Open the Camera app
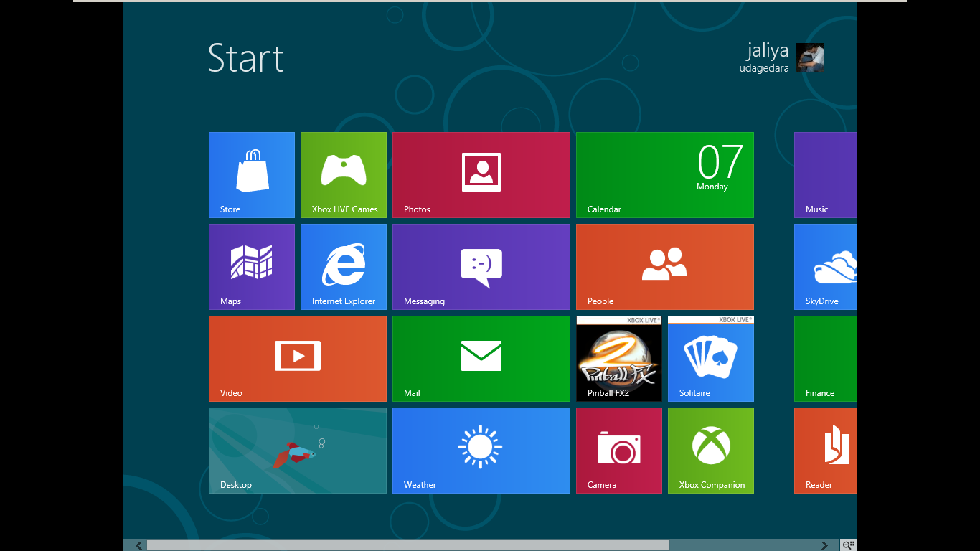980x551 pixels. click(618, 450)
